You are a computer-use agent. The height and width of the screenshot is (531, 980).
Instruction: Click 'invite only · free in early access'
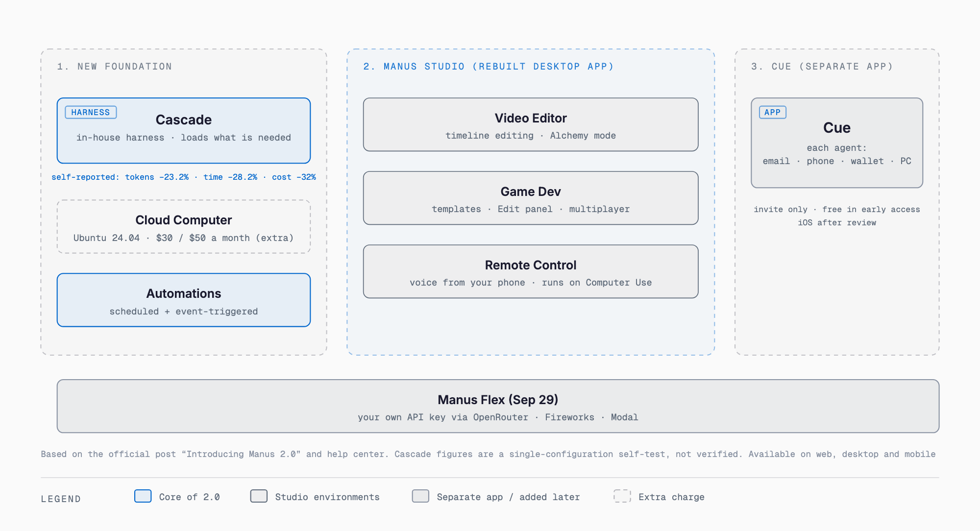[x=837, y=209]
